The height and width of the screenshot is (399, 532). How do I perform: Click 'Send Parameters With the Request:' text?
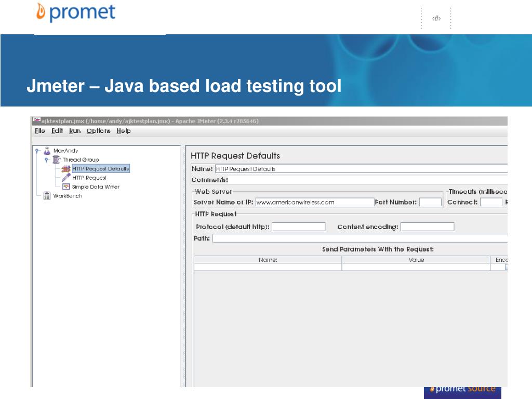(378, 249)
